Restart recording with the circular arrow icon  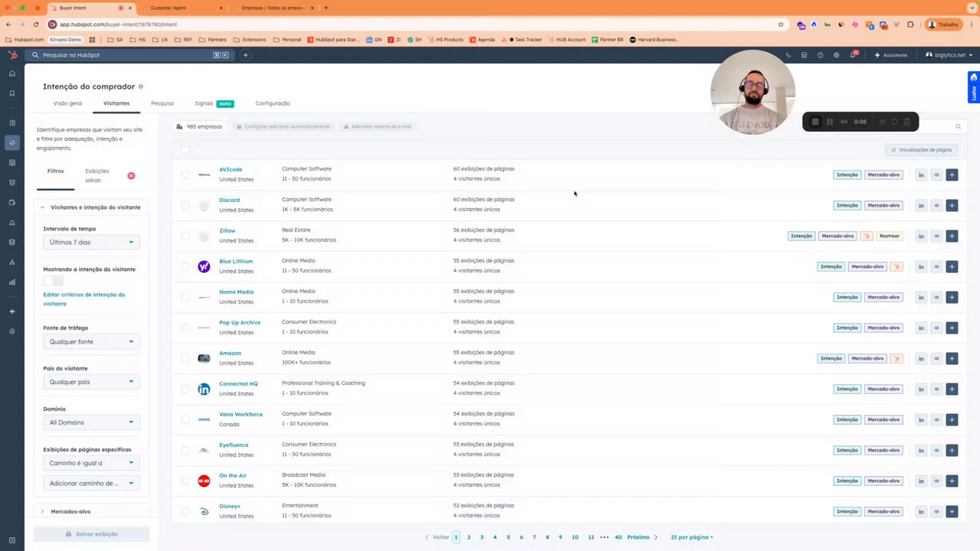[x=894, y=122]
